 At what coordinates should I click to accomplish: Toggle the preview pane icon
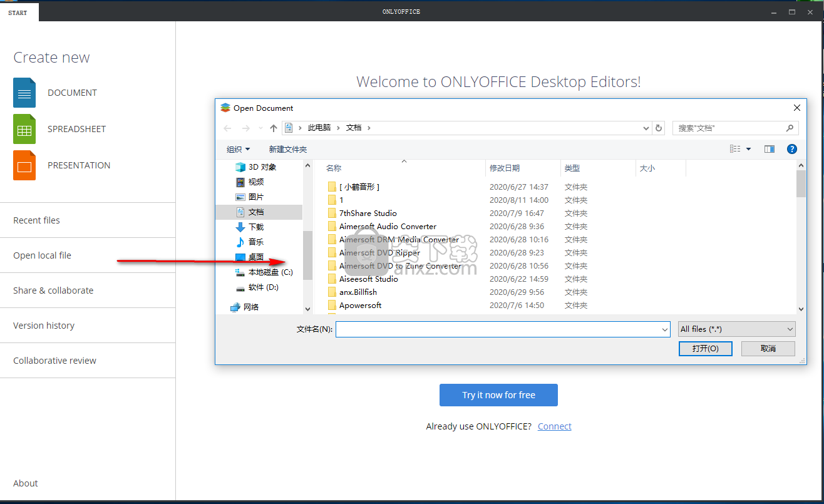tap(770, 149)
